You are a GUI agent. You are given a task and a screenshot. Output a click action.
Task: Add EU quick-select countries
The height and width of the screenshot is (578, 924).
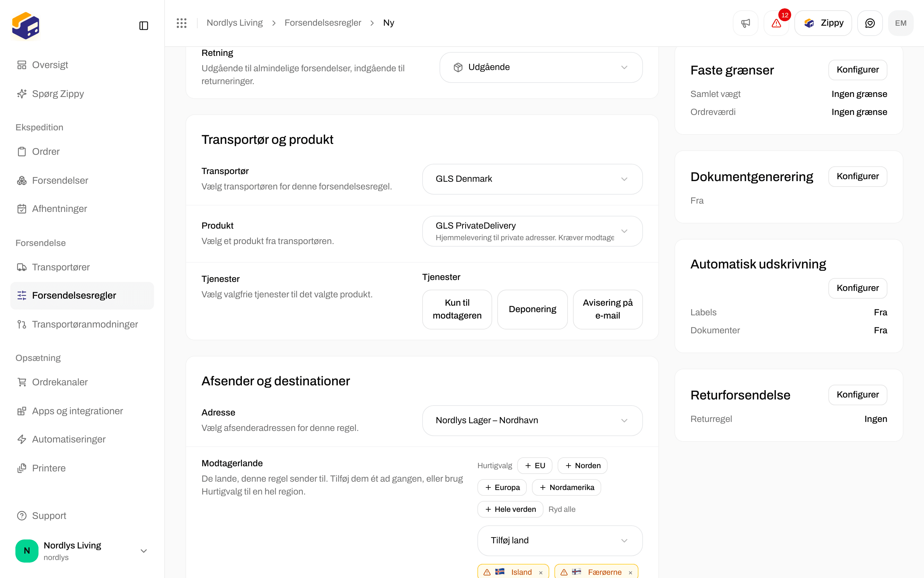point(535,466)
